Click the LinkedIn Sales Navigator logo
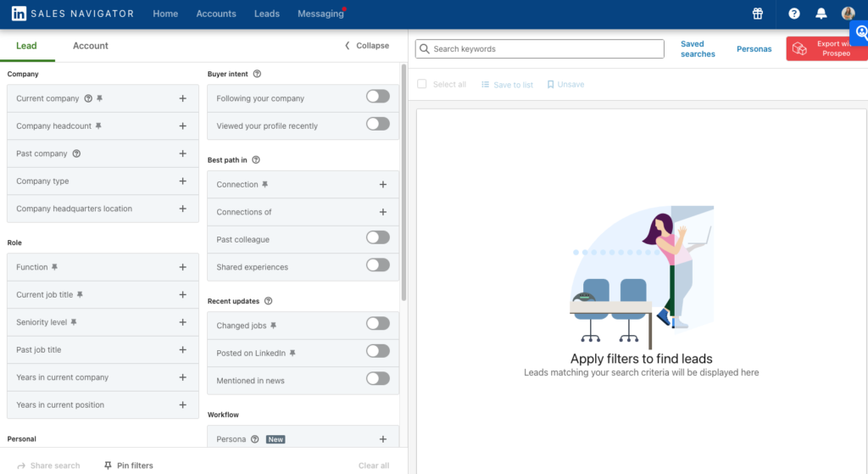868x474 pixels. [x=72, y=14]
